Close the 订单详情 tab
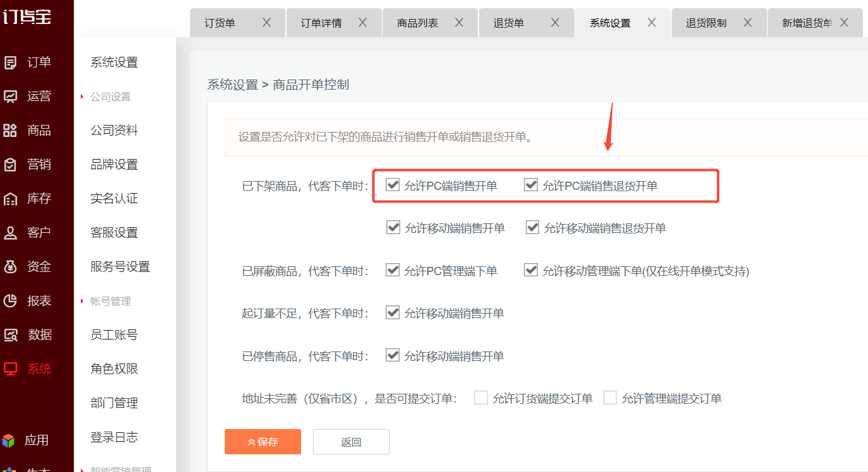 pos(362,23)
